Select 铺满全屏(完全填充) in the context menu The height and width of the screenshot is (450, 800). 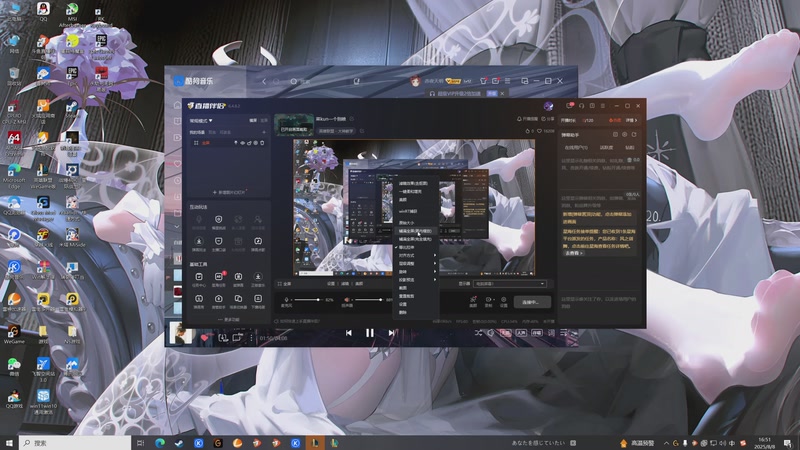pos(416,239)
